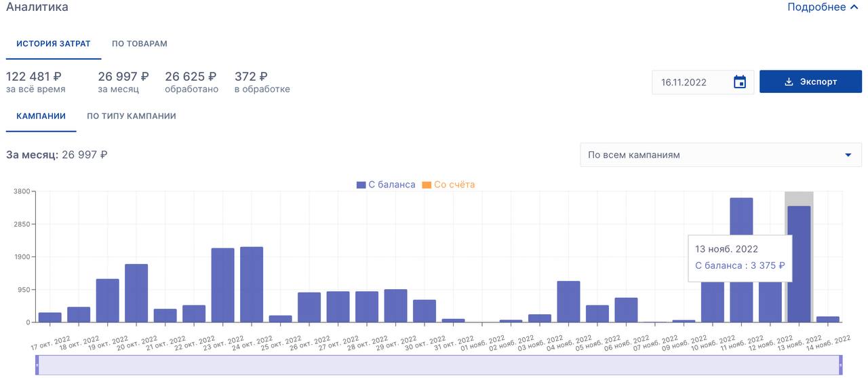
Task: Click the bar for 24 окт. 2022
Action: [252, 284]
